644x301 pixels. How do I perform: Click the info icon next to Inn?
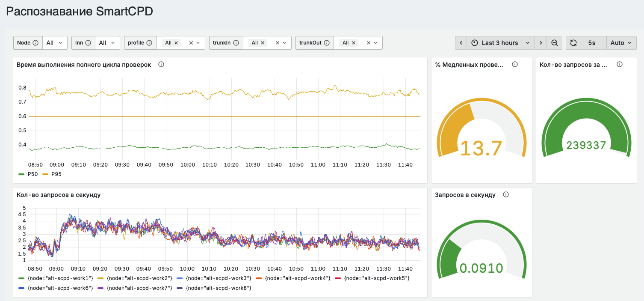coord(88,43)
